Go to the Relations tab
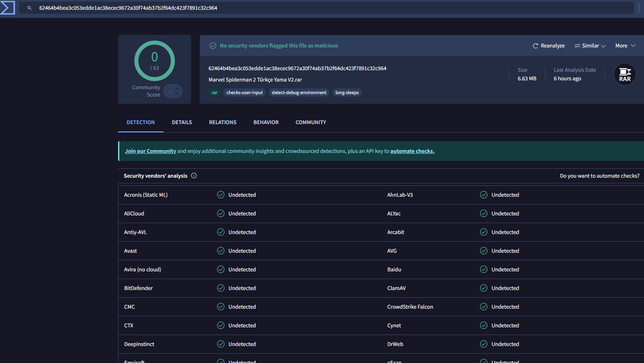Screen dimensions: 644x363 tap(222, 122)
